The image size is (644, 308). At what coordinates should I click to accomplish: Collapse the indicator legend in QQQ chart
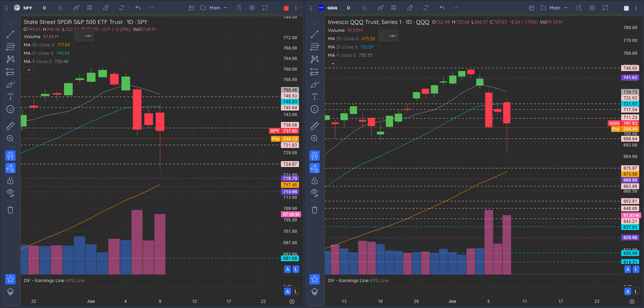pos(333,63)
